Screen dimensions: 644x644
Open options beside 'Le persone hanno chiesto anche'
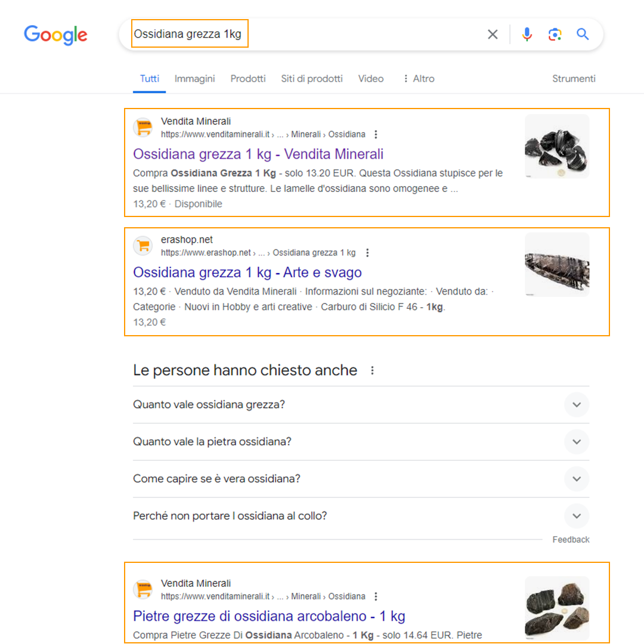tap(373, 370)
